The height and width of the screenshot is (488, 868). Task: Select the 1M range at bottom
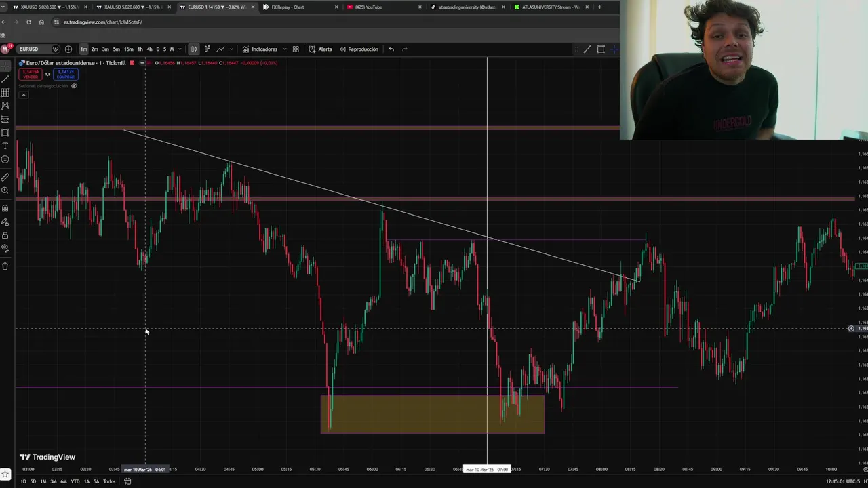(43, 481)
